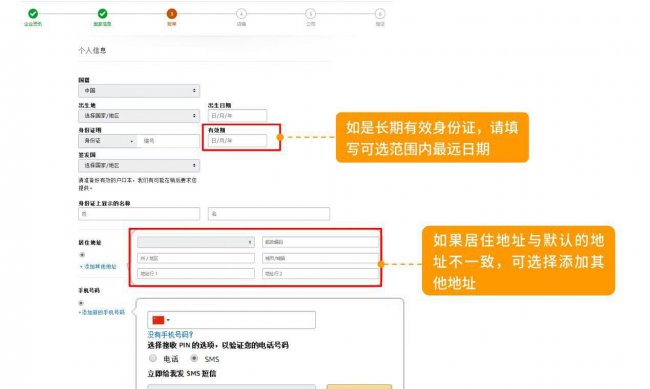Image resolution: width=650 pixels, height=389 pixels.
Task: Click the ID number field beside 身份证
Action: point(169,141)
